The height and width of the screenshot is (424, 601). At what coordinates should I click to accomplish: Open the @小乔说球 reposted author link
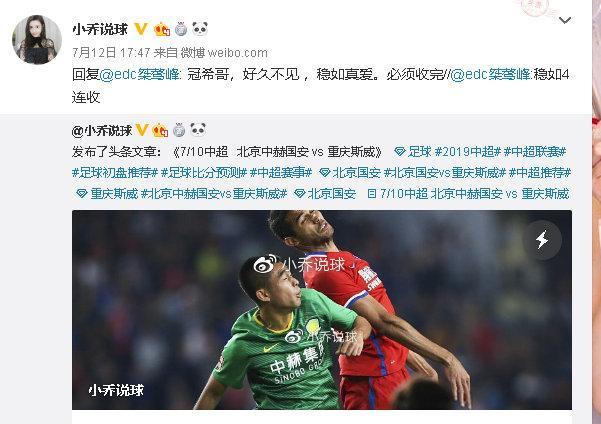point(102,131)
